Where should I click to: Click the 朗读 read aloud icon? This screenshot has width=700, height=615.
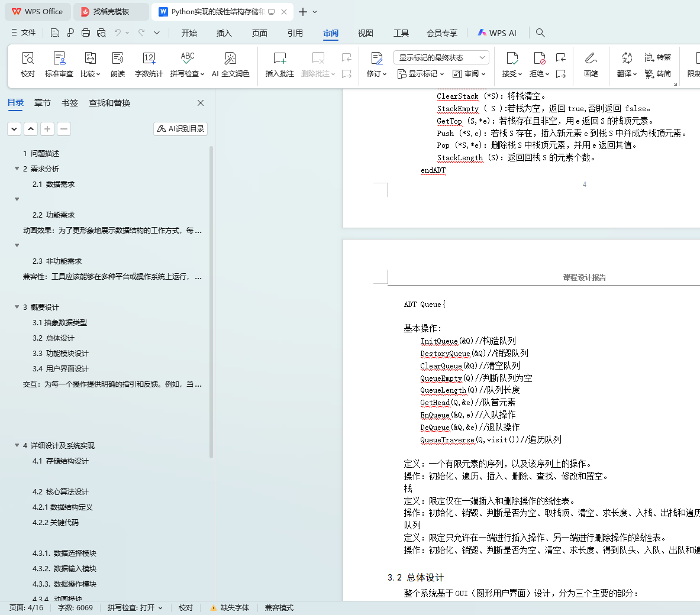coord(118,58)
